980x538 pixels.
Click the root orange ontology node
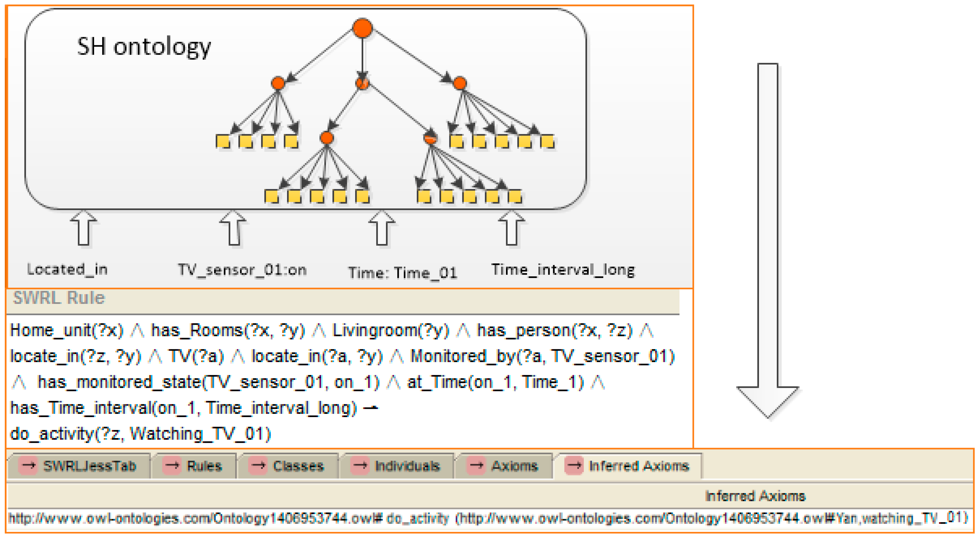coord(362,28)
